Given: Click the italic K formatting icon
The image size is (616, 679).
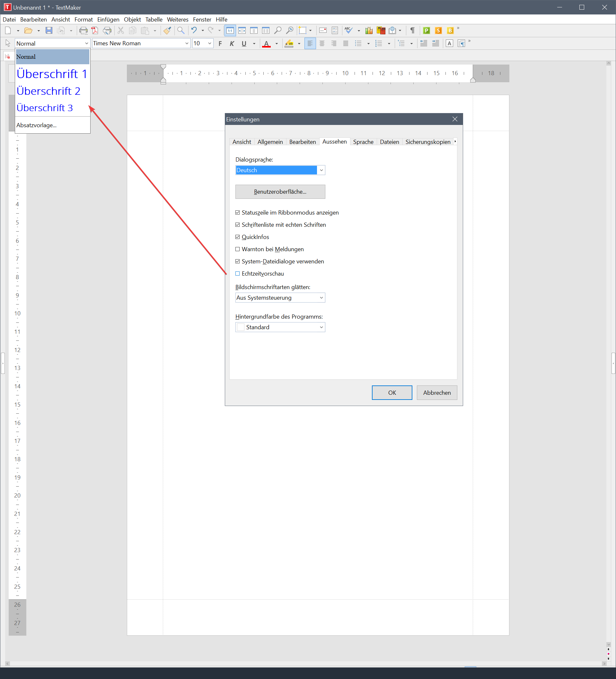Looking at the screenshot, I should coord(232,43).
